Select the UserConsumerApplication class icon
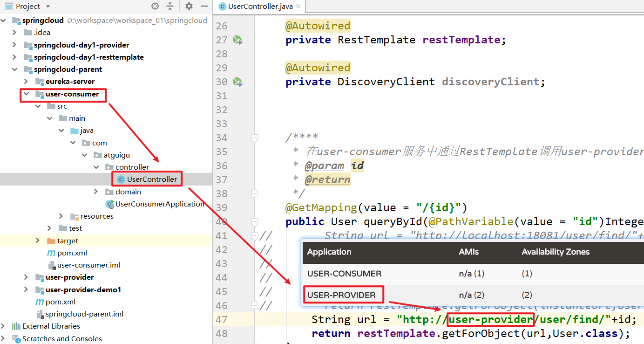Image resolution: width=644 pixels, height=344 pixels. (x=110, y=204)
